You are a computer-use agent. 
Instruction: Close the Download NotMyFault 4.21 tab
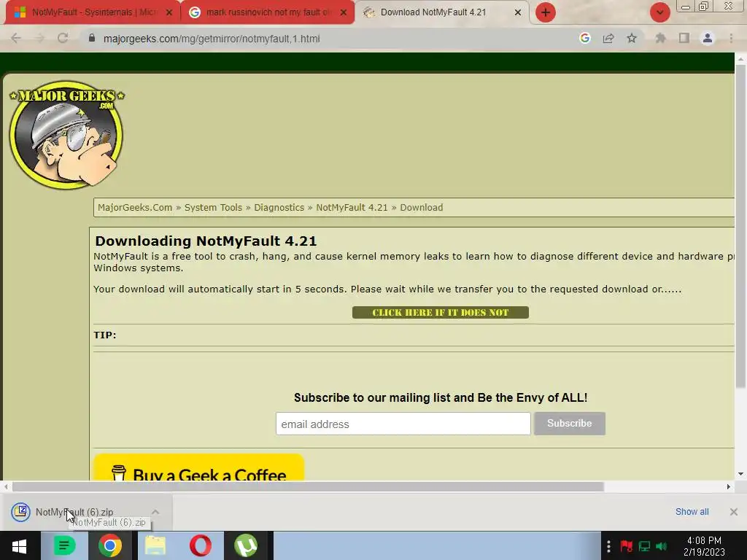518,12
